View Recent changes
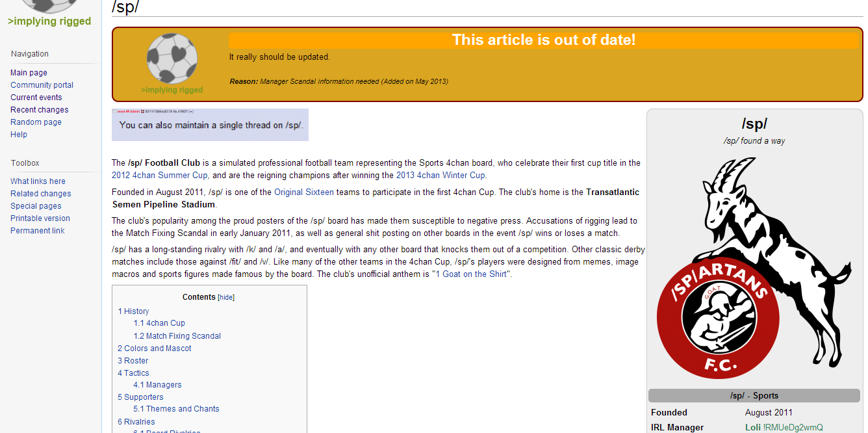 39,110
